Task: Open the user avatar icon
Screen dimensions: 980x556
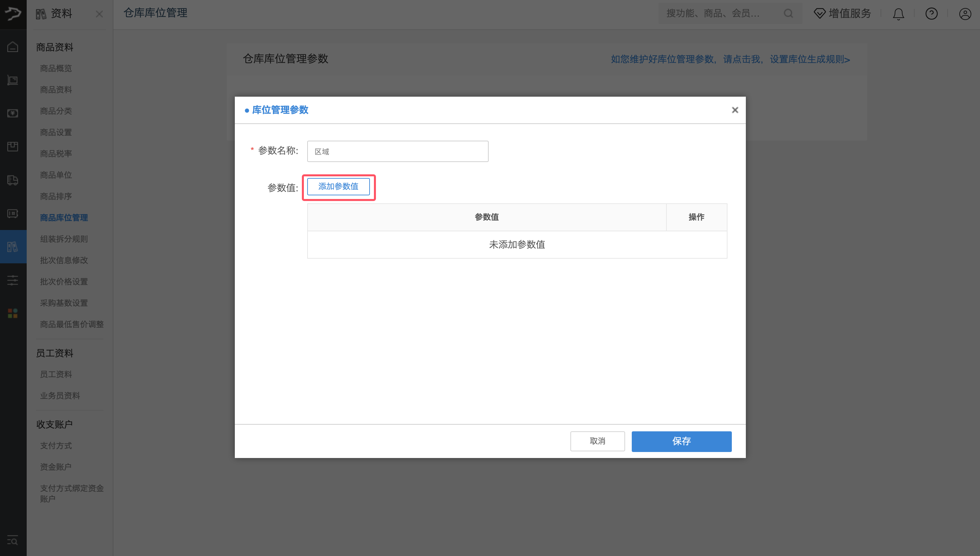Action: point(965,14)
